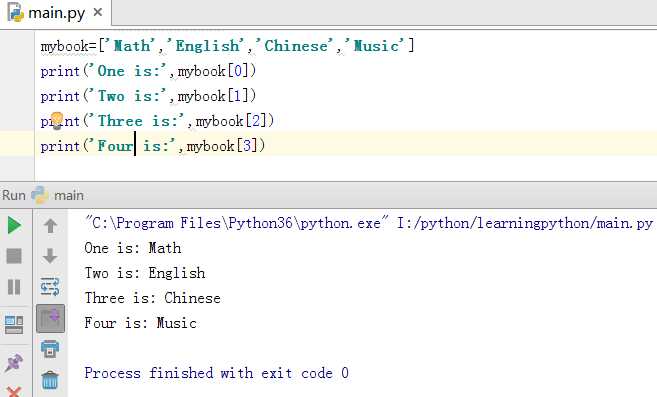Click the print 'Three is:' code line
The height and width of the screenshot is (397, 657).
click(157, 121)
